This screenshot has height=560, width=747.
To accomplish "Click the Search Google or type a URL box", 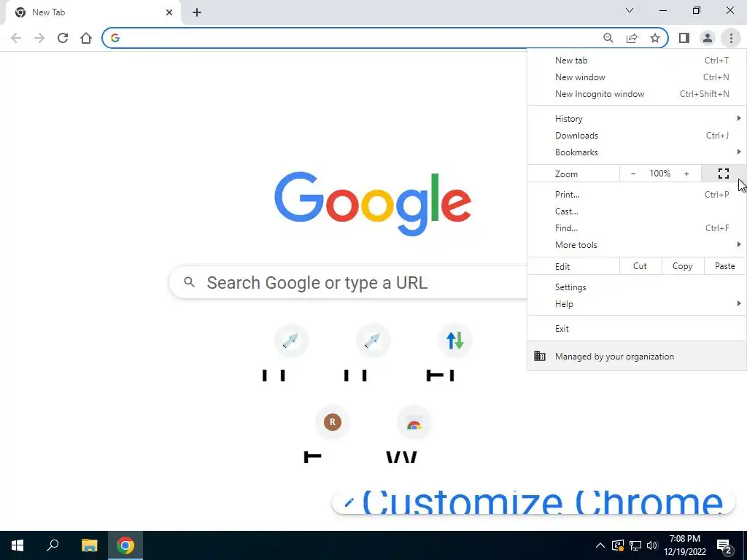I will tap(348, 282).
